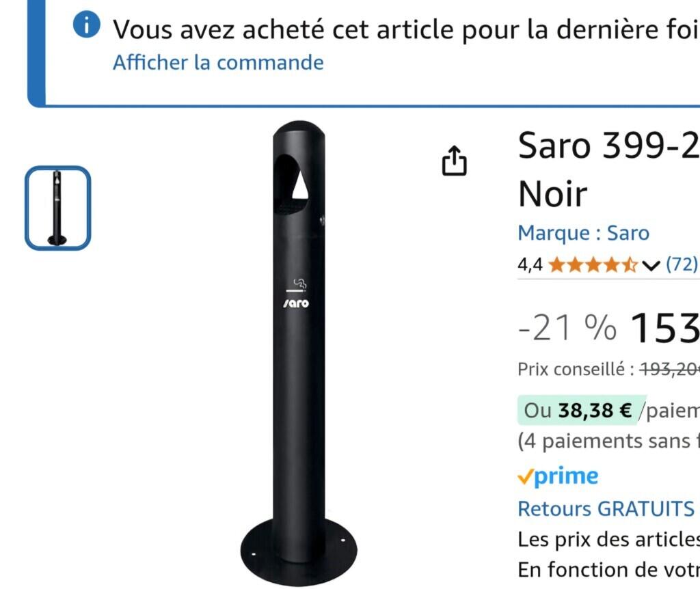Expand the rating breakdown chevron
700x589 pixels.
pos(651,266)
